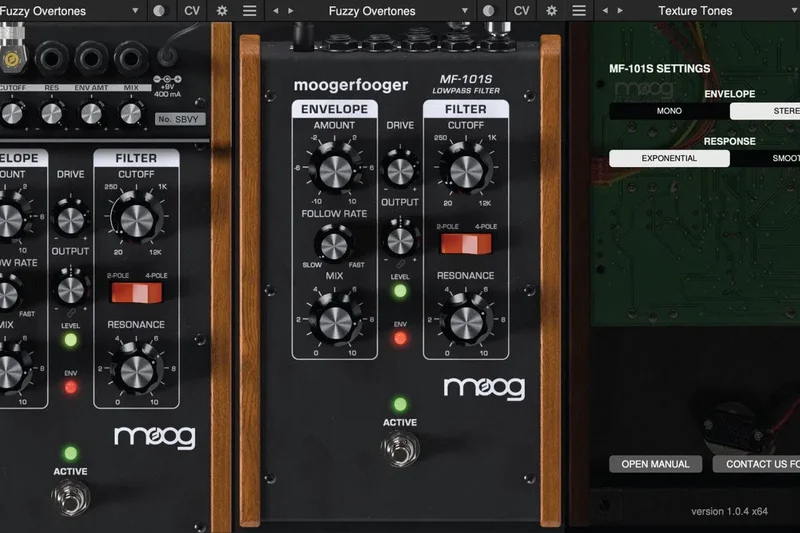Click the Moog logo on the middle pedal

pos(484,388)
